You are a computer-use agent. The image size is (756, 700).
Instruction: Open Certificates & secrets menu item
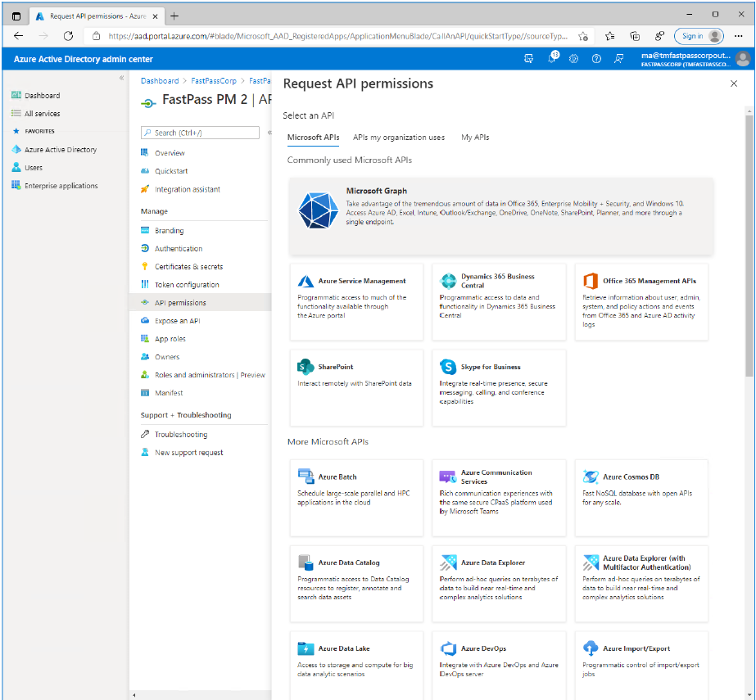coord(188,267)
